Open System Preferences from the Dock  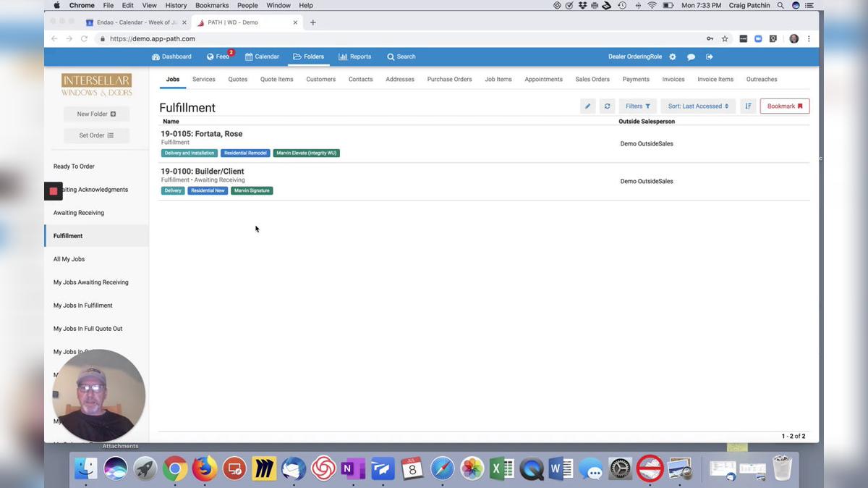[620, 468]
